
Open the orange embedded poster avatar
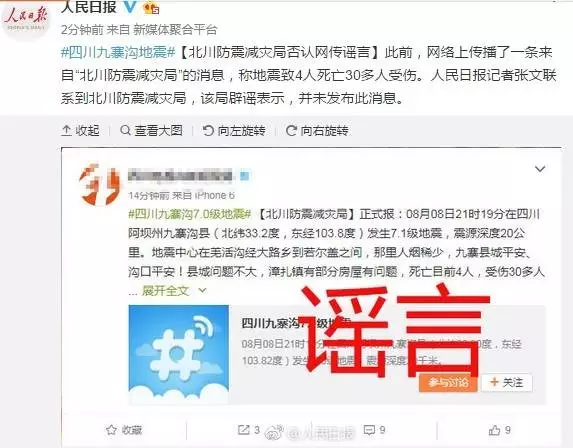click(x=100, y=185)
